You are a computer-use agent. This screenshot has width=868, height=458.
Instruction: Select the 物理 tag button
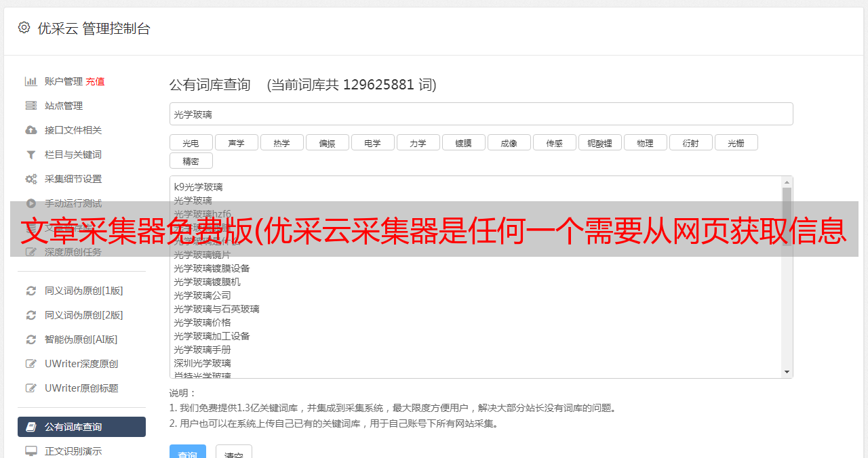pyautogui.click(x=645, y=142)
